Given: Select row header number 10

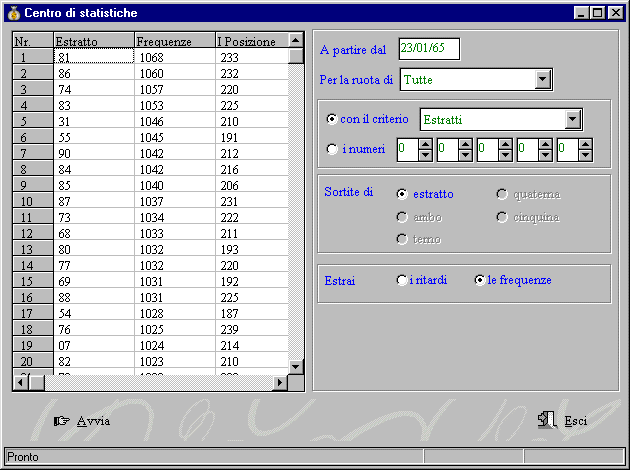Looking at the screenshot, I should tap(33, 200).
